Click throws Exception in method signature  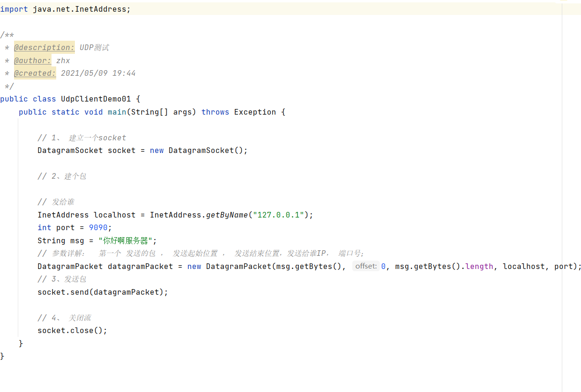tap(239, 112)
